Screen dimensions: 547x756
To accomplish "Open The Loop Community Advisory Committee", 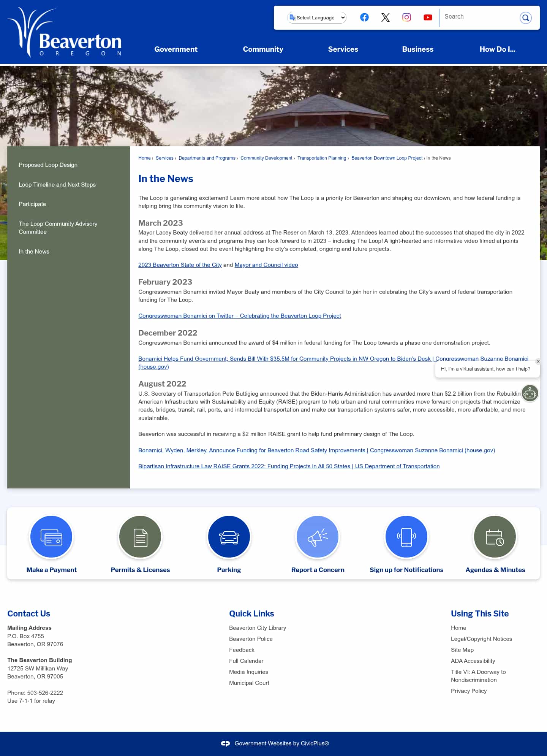I will click(x=58, y=228).
